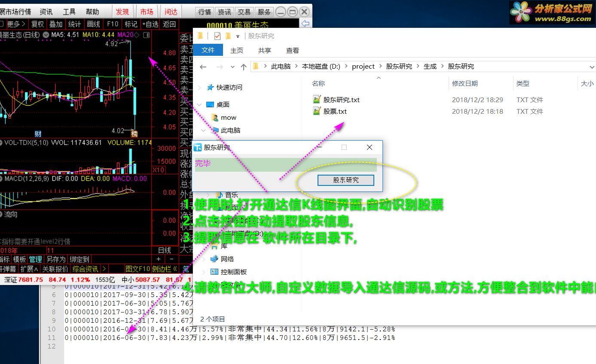Viewport: 596px width, 364px height.
Task: Open the 更多 toolbar menu
Action: click(16, 24)
